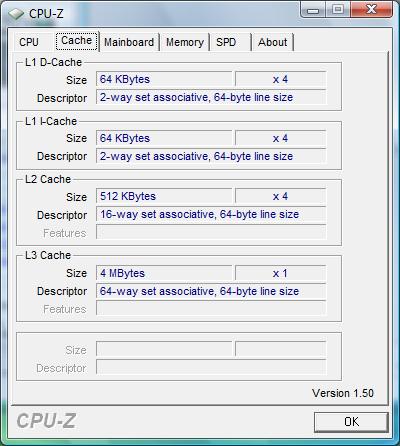Select the Cache tab
400x446 pixels.
pyautogui.click(x=77, y=41)
